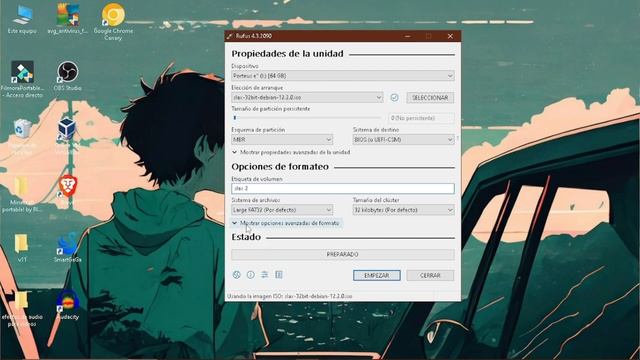Click the persistent partition size slider
640x360 pixels.
click(308, 118)
